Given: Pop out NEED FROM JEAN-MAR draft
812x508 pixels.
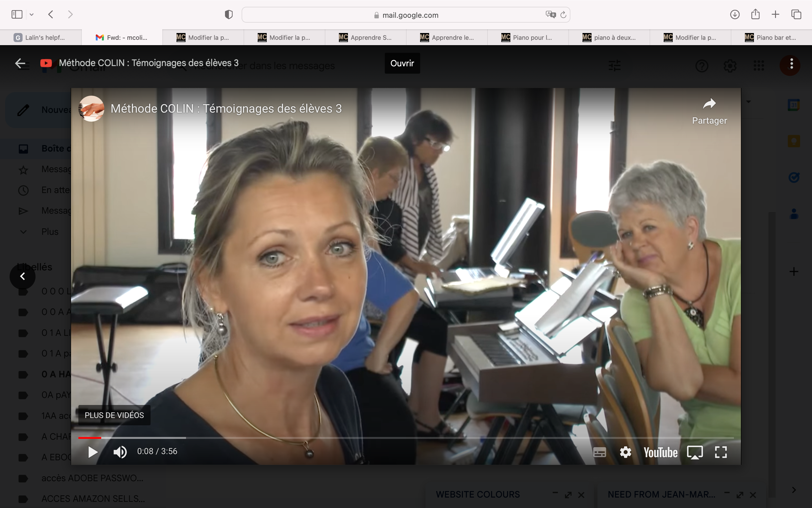Looking at the screenshot, I should point(740,495).
